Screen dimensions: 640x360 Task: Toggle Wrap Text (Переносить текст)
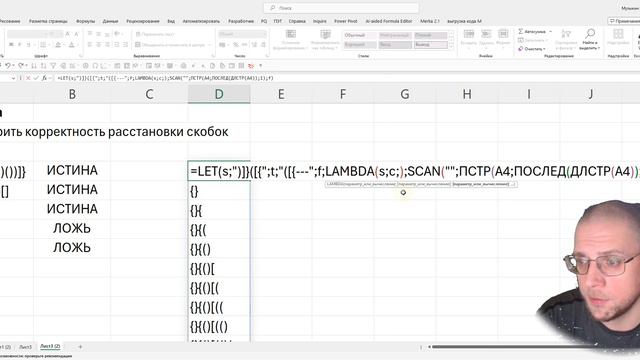pos(155,34)
